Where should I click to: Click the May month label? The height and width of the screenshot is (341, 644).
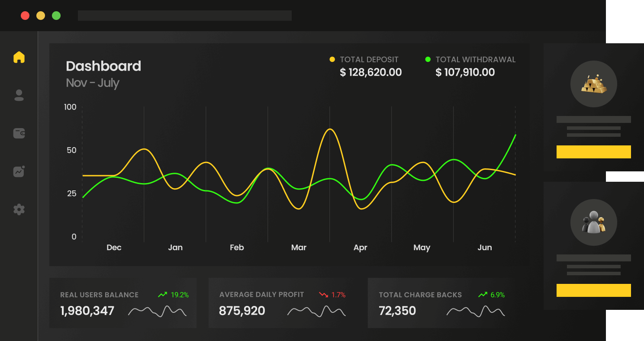[x=422, y=248]
